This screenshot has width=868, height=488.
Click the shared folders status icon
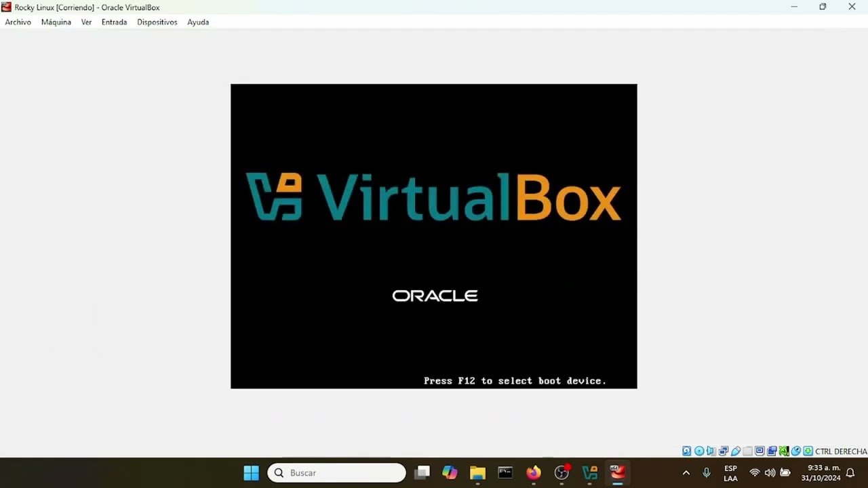point(748,451)
